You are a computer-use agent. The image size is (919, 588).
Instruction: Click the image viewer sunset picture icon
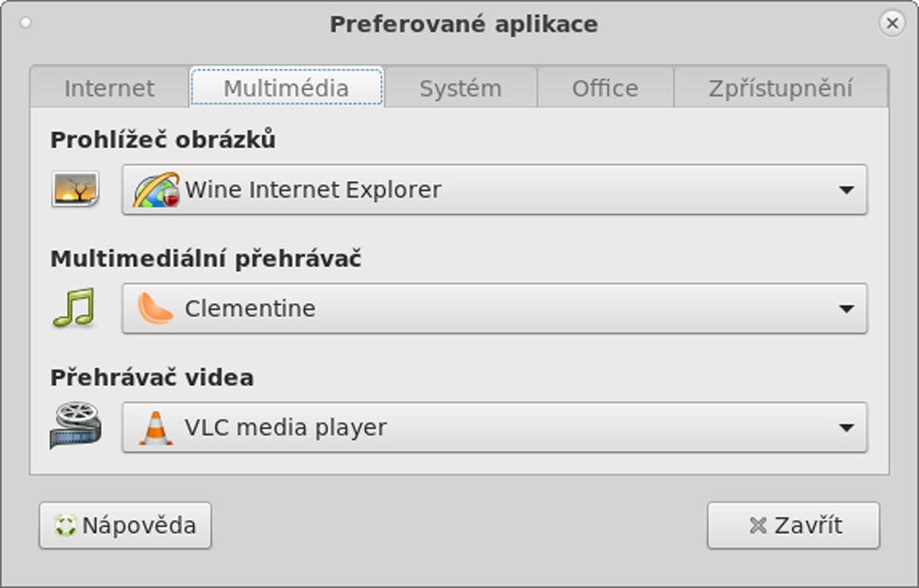[75, 189]
